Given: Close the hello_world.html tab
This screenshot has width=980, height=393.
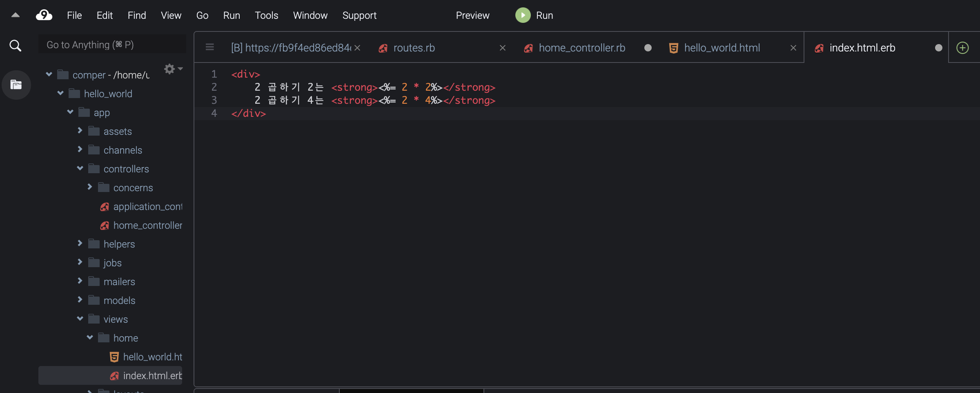Looking at the screenshot, I should 793,48.
